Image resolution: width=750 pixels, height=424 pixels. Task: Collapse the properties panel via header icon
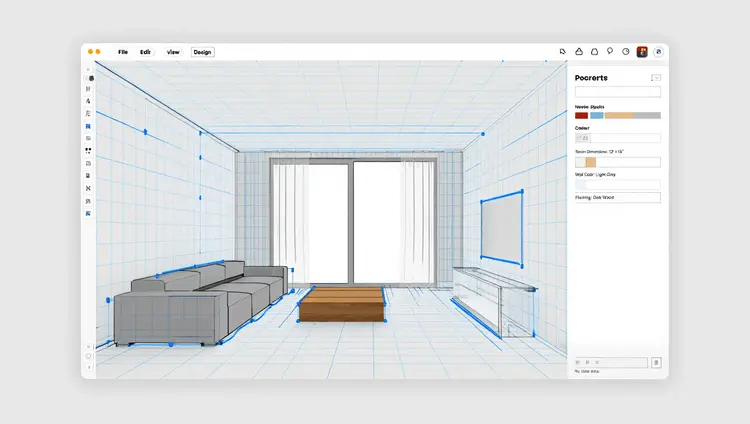click(655, 77)
